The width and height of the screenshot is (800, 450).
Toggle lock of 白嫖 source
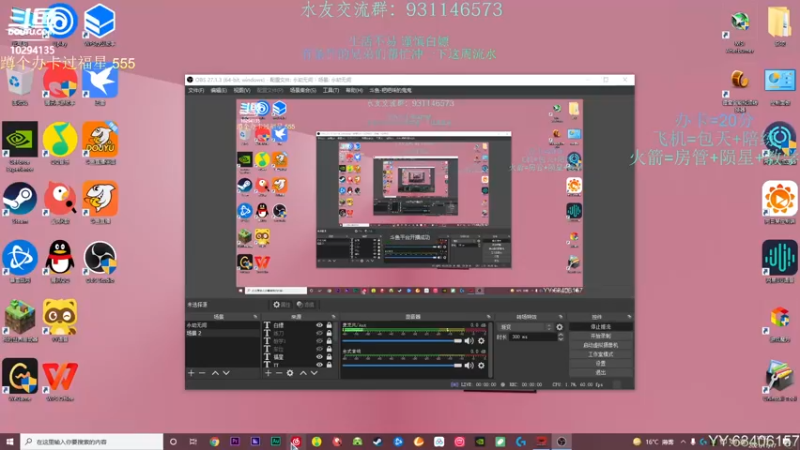click(x=329, y=325)
